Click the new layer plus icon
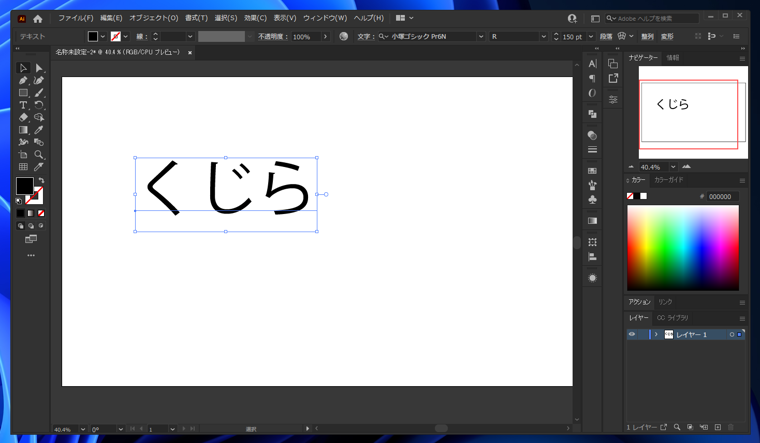The height and width of the screenshot is (443, 760). click(718, 427)
